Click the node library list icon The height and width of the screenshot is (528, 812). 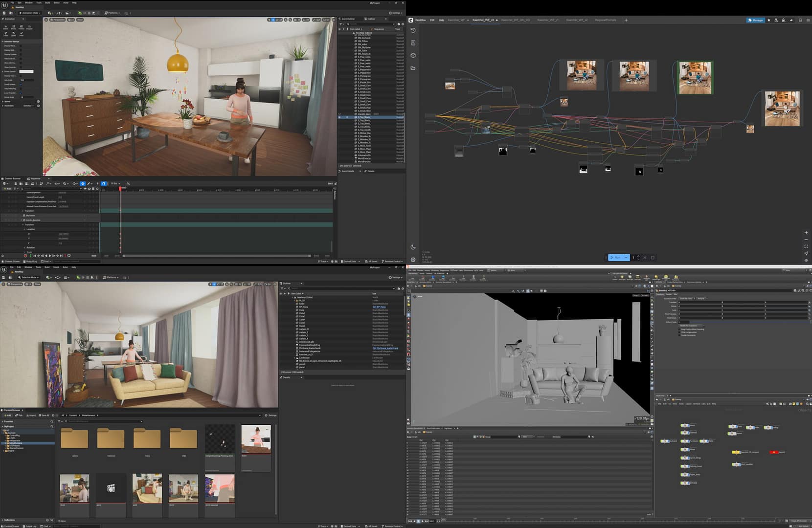coord(413,43)
